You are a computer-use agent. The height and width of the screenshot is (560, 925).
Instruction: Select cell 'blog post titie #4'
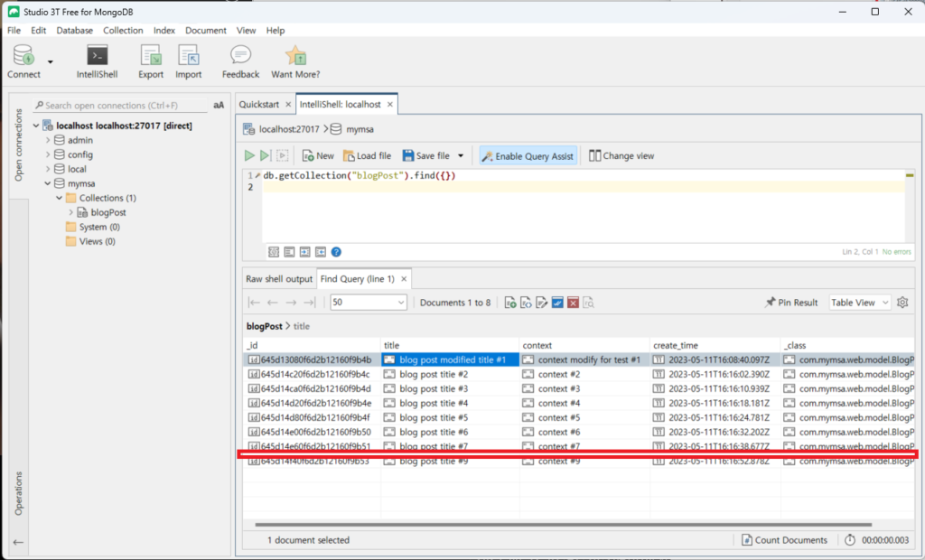450,403
